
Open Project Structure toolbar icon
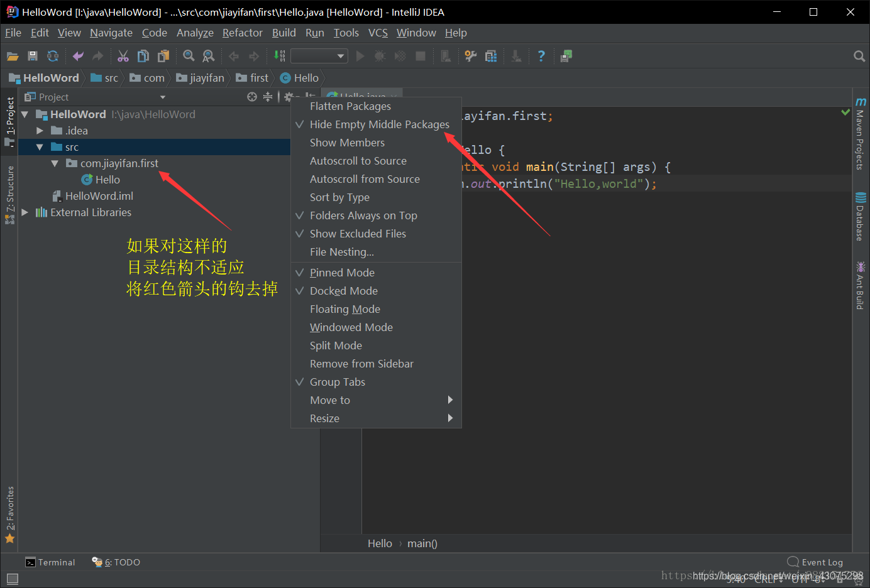pos(491,57)
